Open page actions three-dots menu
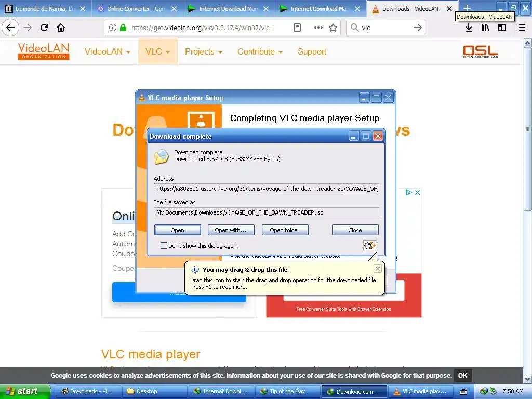Viewport: 532px width, 399px height. [x=318, y=28]
